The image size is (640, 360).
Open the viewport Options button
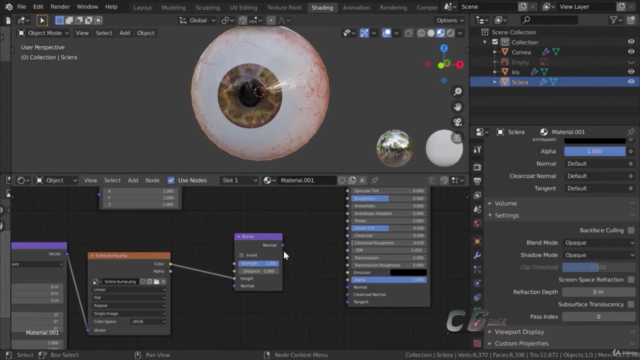[450, 20]
